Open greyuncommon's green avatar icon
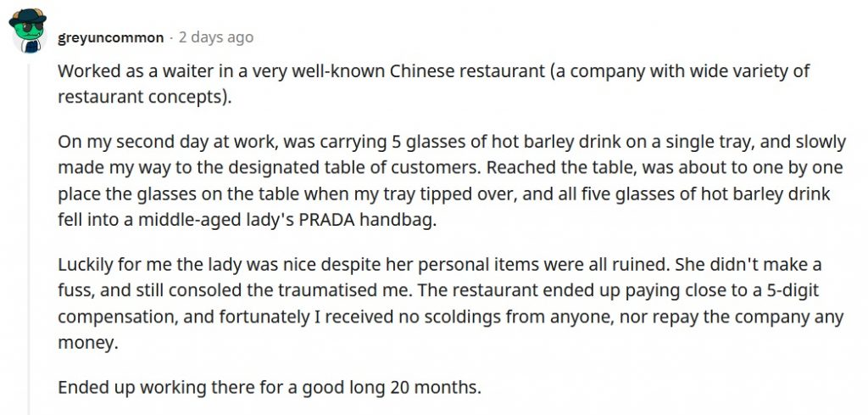 pos(28,31)
